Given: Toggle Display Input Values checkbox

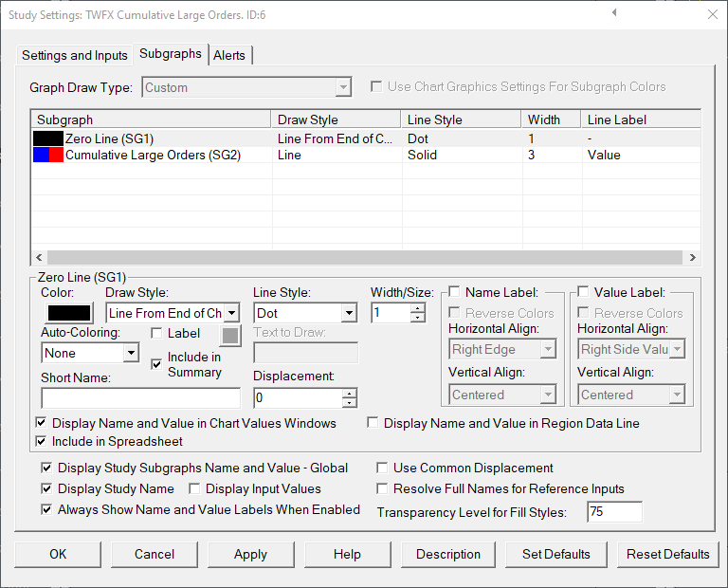Looking at the screenshot, I should pos(194,489).
